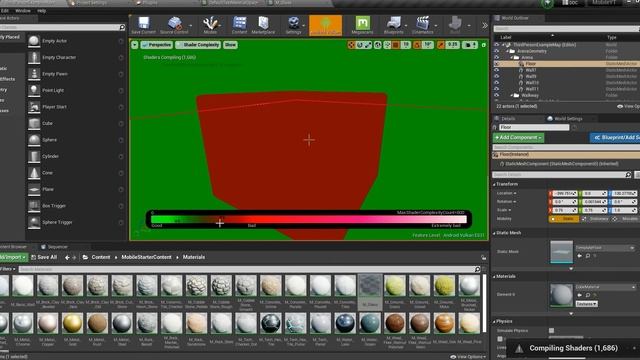Click the Cube icon in Modes panel
640x360 pixels.
(34, 123)
